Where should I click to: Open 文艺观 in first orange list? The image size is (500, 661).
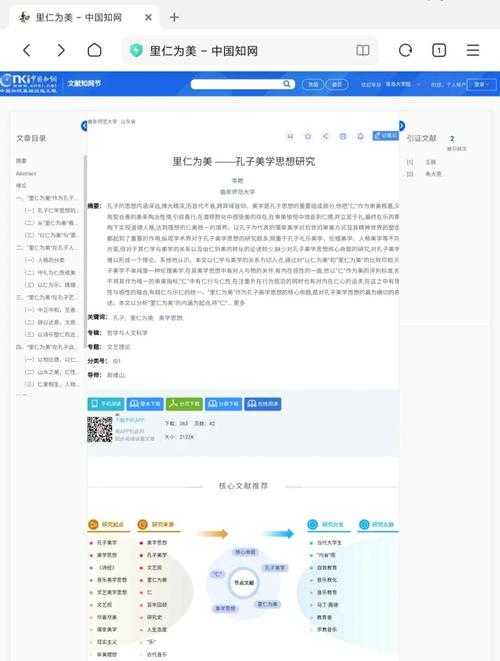[105, 605]
